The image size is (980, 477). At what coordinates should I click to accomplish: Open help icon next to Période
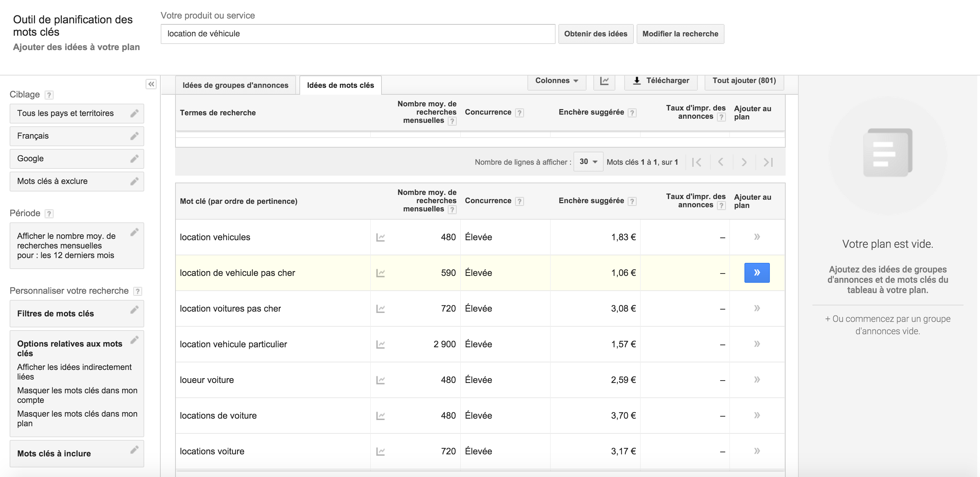coord(49,213)
